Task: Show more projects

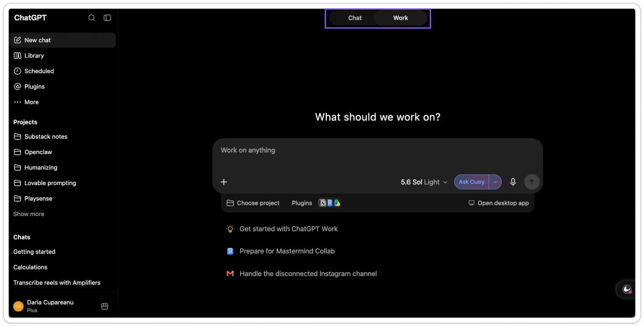Action: [29, 214]
